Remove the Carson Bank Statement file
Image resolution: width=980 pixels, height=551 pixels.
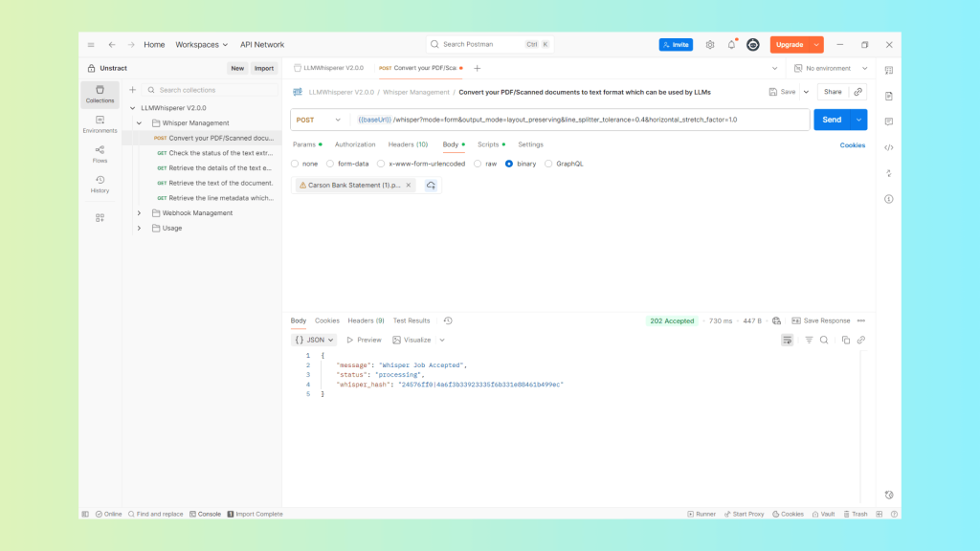coord(408,186)
